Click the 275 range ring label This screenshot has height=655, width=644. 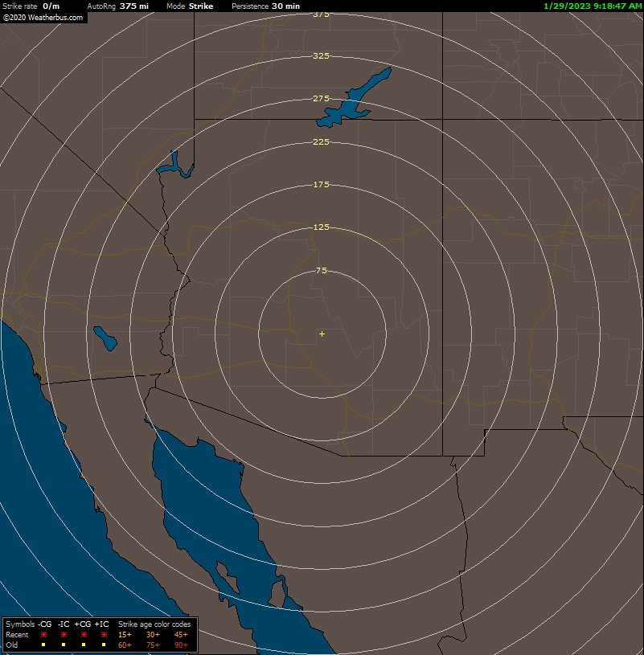pos(321,98)
